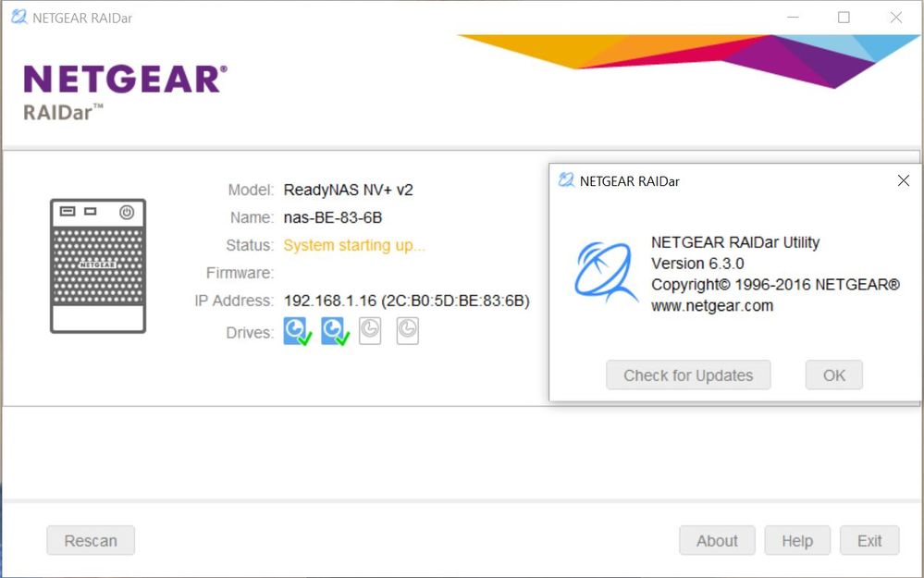Screen dimensions: 924x578
Task: Click About dialog title 'NETGEAR RAIDar'
Action: click(x=629, y=181)
